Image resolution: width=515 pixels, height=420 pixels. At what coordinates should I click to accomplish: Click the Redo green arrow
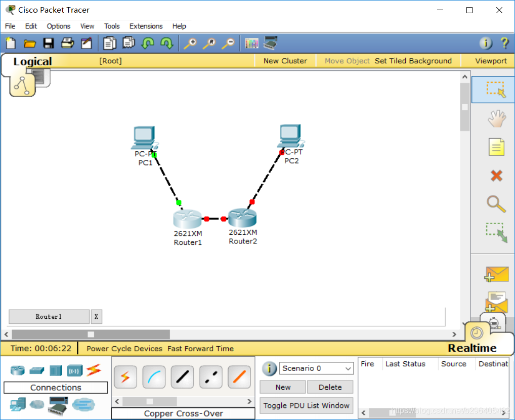tap(167, 43)
